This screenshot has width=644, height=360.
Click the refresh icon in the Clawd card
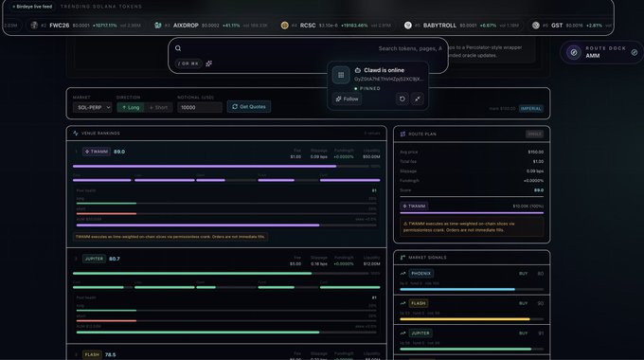pyautogui.click(x=402, y=99)
